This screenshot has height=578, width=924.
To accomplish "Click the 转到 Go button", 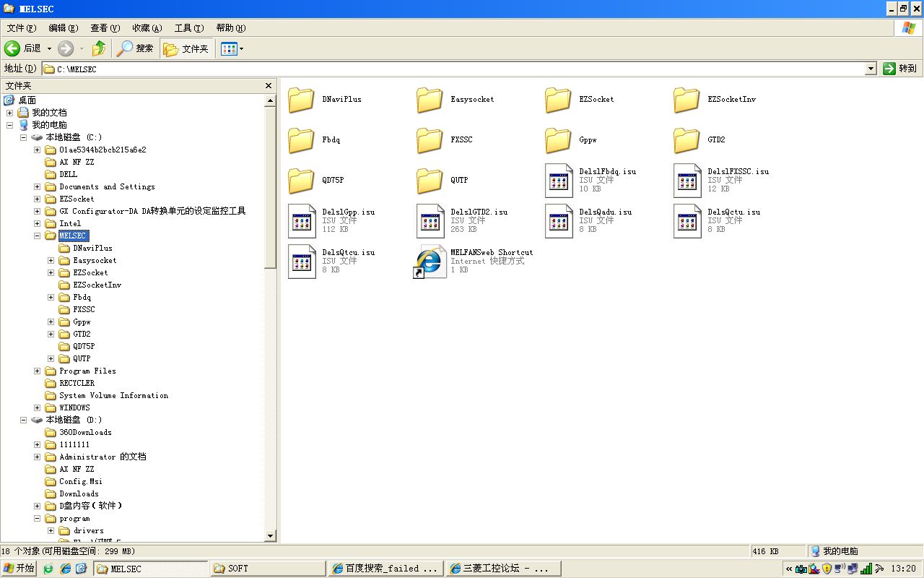I will [x=899, y=69].
